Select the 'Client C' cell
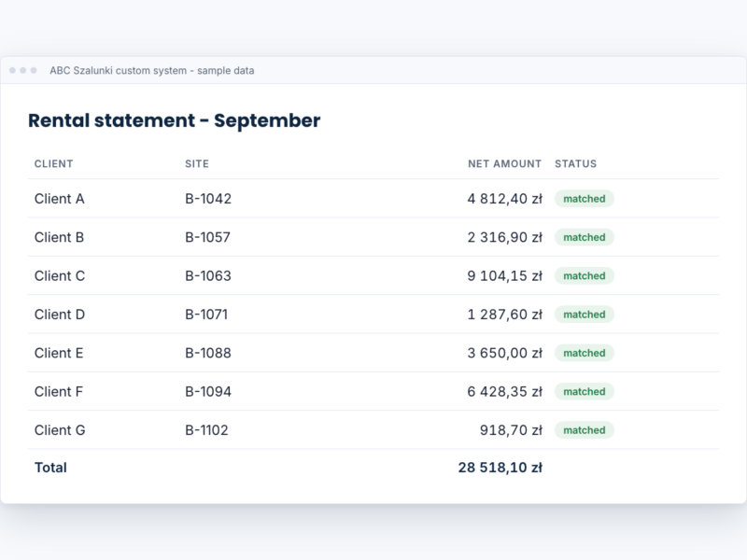 pyautogui.click(x=60, y=275)
